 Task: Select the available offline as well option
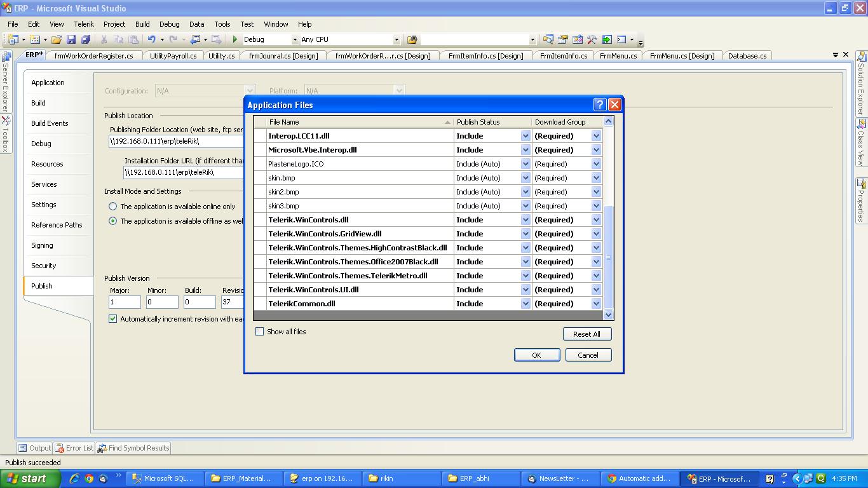[112, 221]
